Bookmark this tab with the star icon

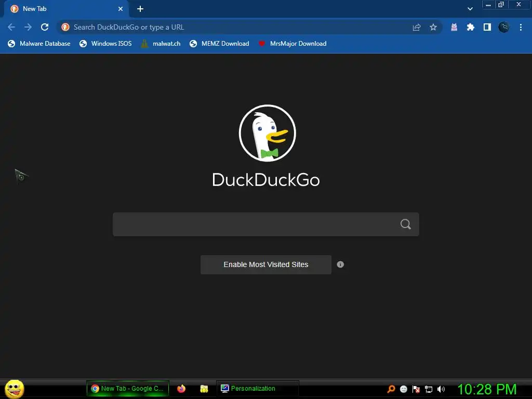433,27
